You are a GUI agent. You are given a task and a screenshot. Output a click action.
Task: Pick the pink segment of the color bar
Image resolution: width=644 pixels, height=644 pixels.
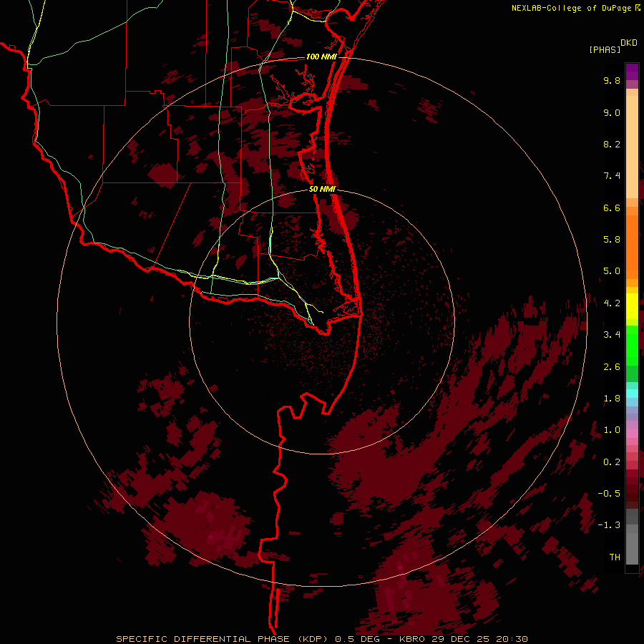tap(632, 434)
